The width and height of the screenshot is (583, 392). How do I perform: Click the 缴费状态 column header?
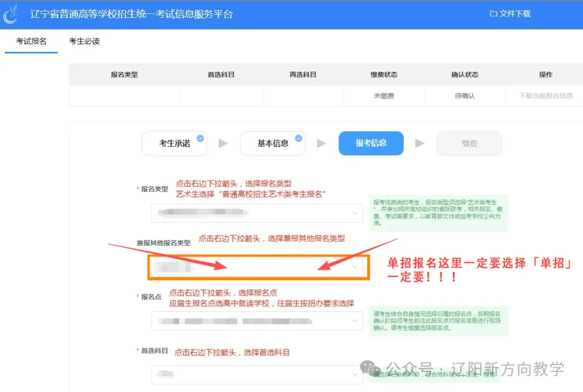coord(384,75)
